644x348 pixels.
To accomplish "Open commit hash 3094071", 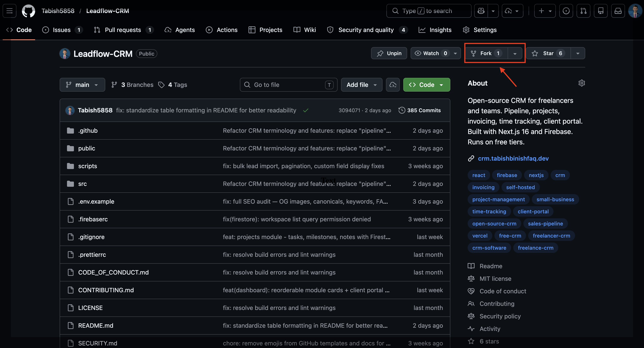I will click(x=349, y=110).
